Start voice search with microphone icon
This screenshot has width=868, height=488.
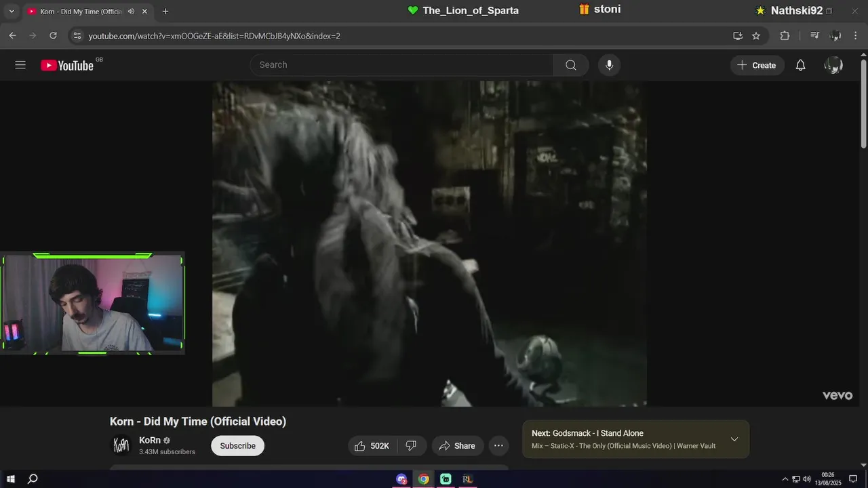point(609,65)
